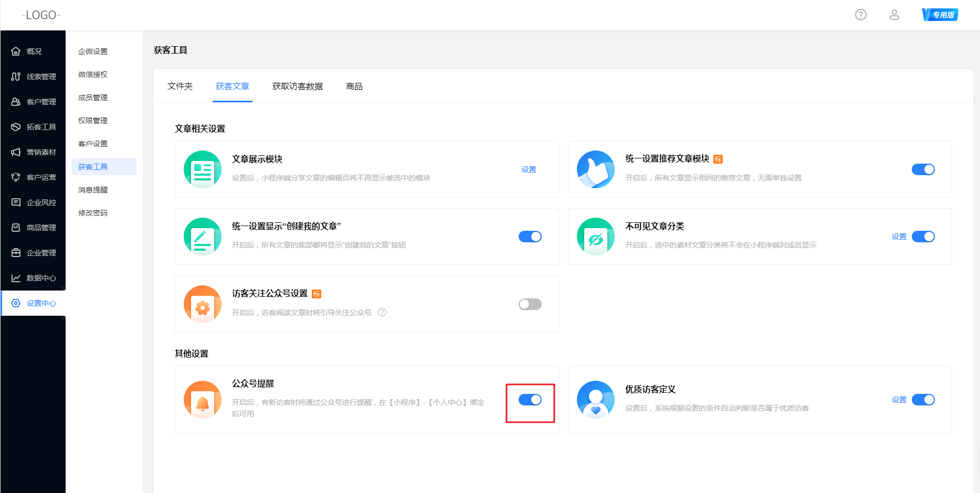Click the 文章相关设置 section heading
This screenshot has height=493, width=980.
coord(200,128)
